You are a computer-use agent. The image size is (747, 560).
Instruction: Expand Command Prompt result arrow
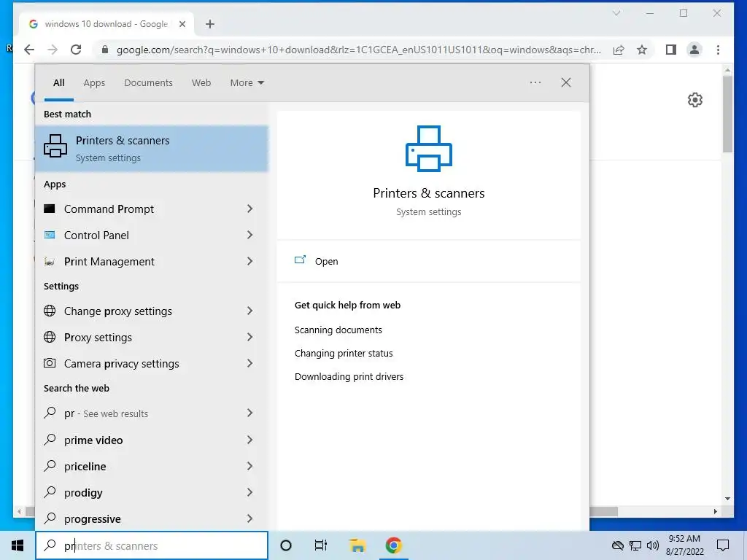pos(249,209)
